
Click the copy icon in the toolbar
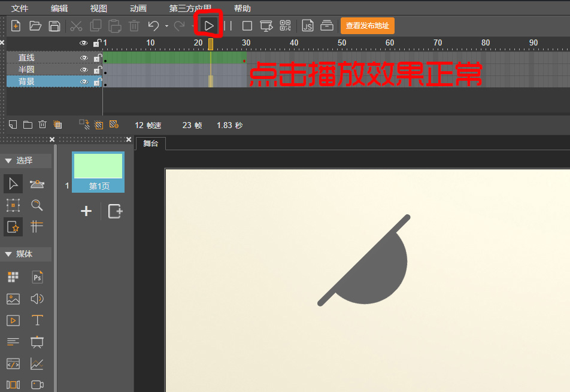tap(96, 25)
